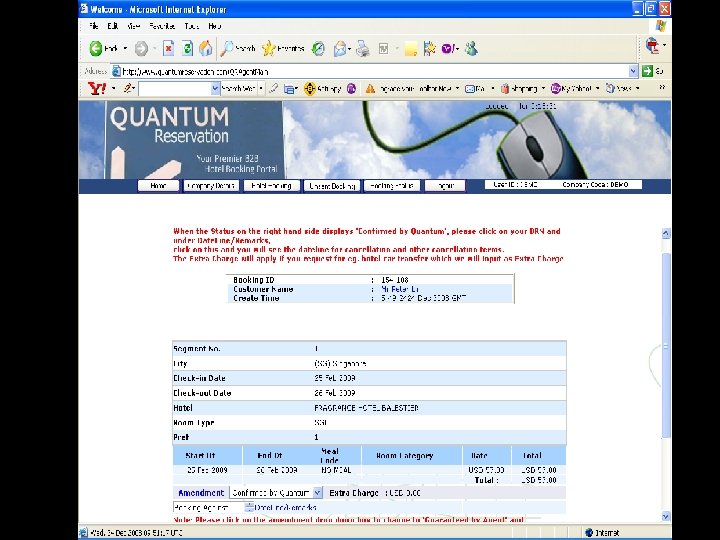Open the Yahoo Mail envelope icon
Image resolution: width=720 pixels, height=540 pixels.
[470, 89]
